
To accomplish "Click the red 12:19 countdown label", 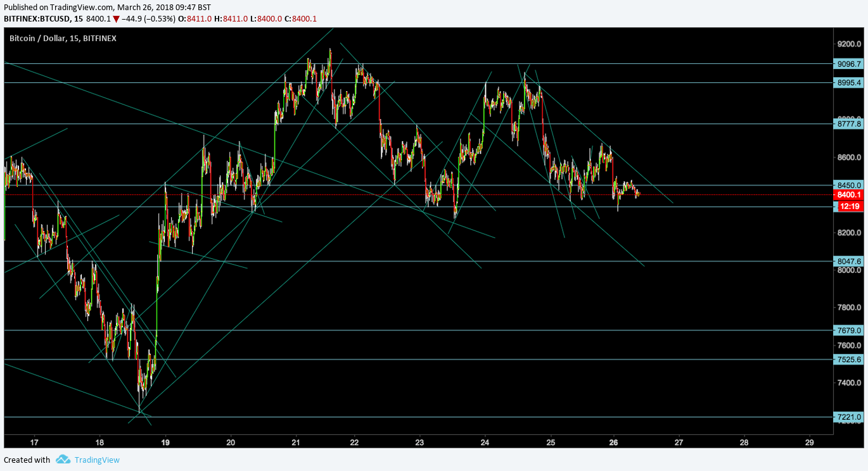I will 851,206.
